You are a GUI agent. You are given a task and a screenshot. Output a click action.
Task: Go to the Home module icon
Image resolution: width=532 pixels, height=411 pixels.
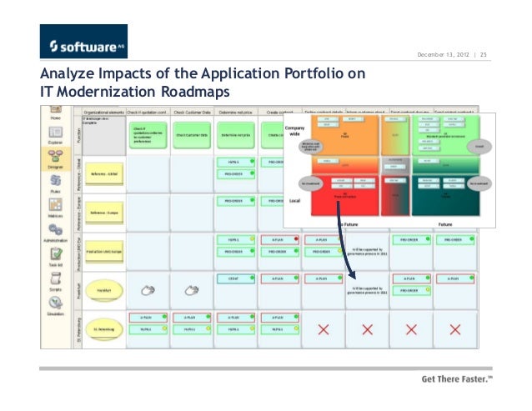point(56,109)
